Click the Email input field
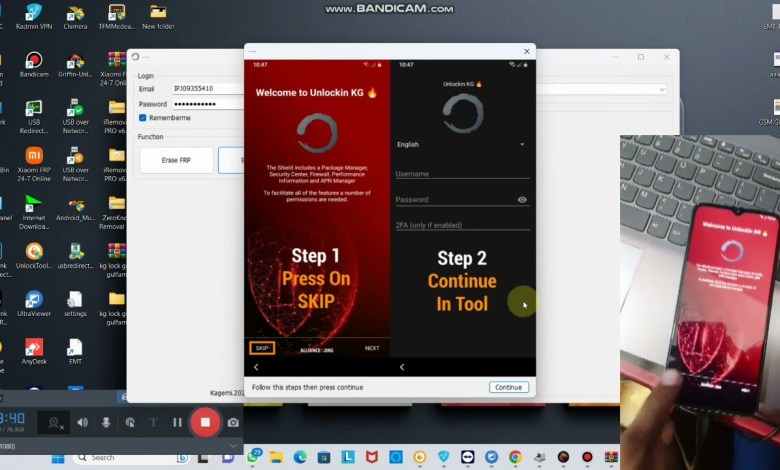This screenshot has width=780, height=470. click(x=206, y=89)
